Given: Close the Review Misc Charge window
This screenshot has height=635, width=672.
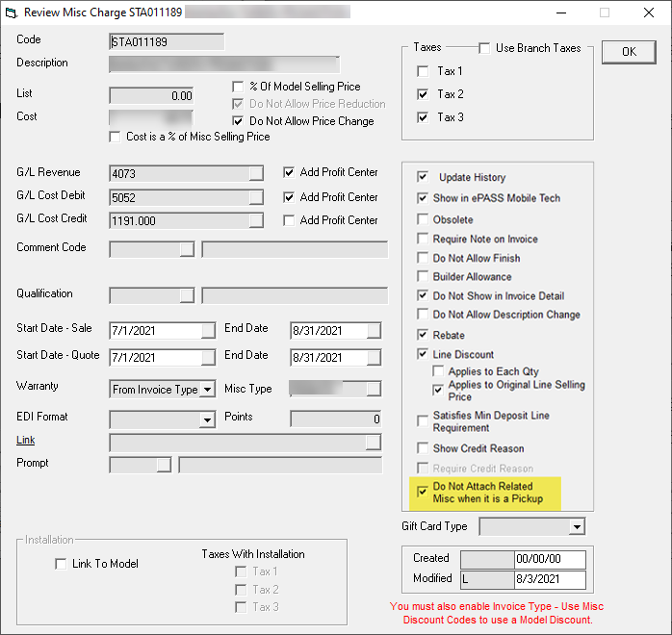Looking at the screenshot, I should coord(649,13).
